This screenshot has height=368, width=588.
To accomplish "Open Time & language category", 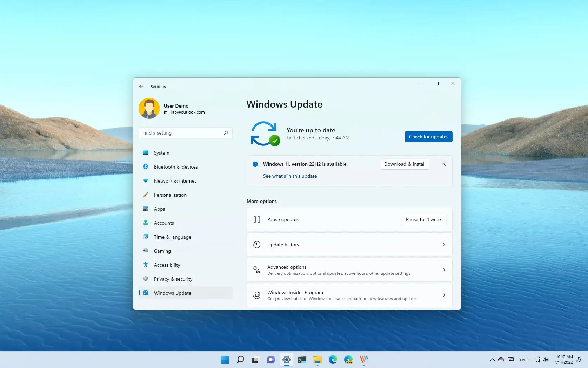I will [x=186, y=237].
